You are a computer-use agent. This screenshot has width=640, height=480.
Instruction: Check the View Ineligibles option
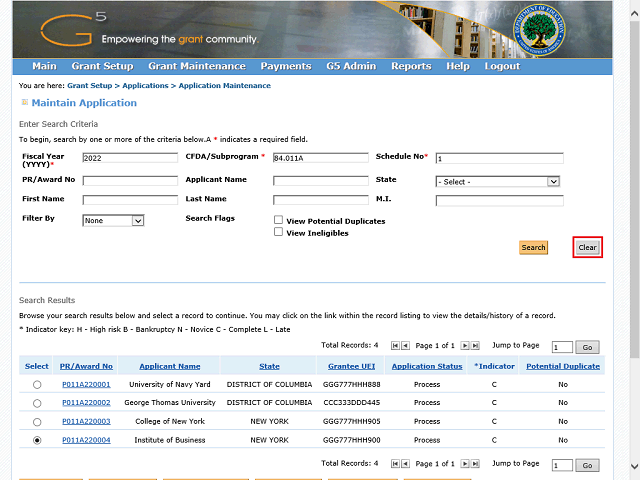click(x=278, y=232)
